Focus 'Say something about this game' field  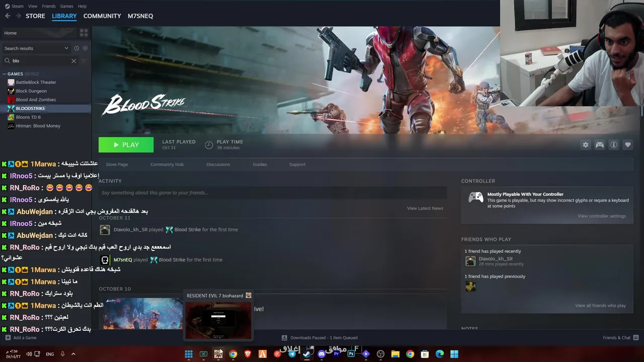(273, 193)
